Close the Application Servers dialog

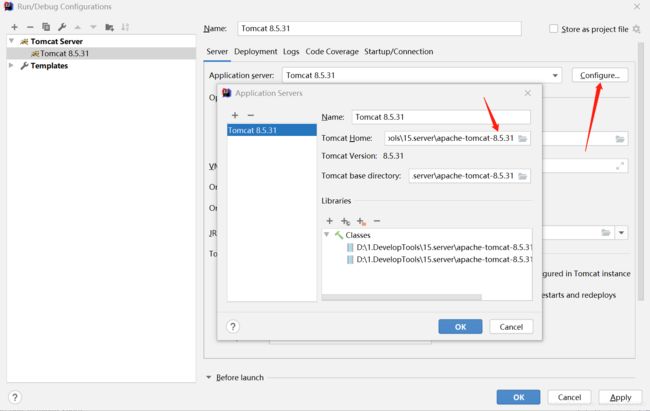[x=527, y=93]
